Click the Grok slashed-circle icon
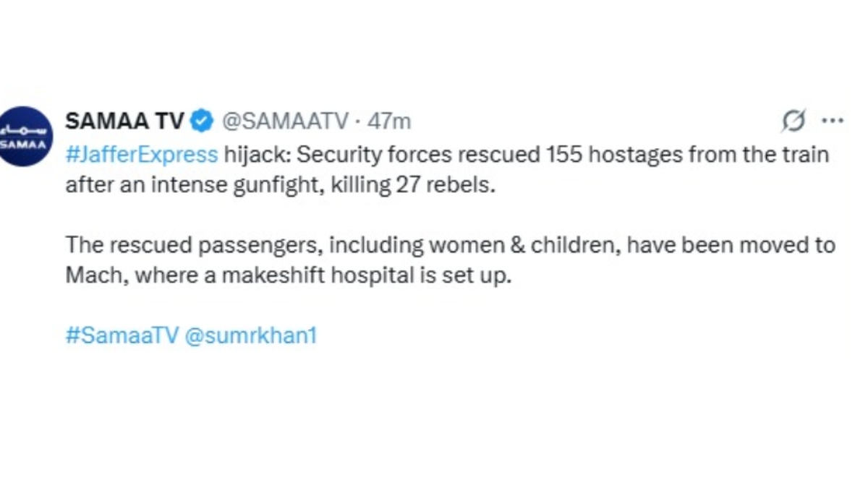Image resolution: width=868 pixels, height=488 pixels. coord(793,121)
